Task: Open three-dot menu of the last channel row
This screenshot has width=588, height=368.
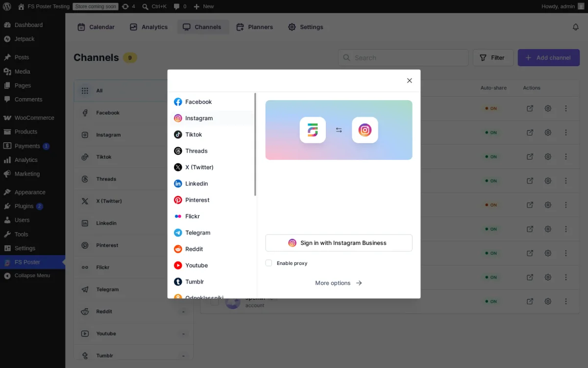Action: (x=566, y=301)
